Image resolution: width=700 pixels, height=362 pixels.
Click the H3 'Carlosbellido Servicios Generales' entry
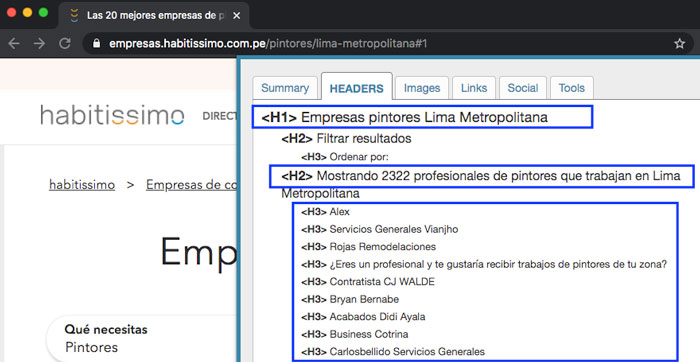coord(393,351)
